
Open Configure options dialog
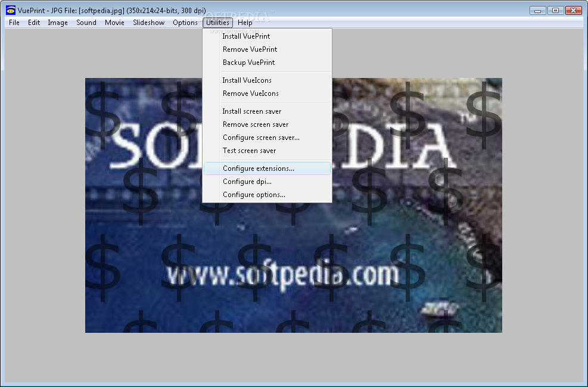(x=267, y=195)
